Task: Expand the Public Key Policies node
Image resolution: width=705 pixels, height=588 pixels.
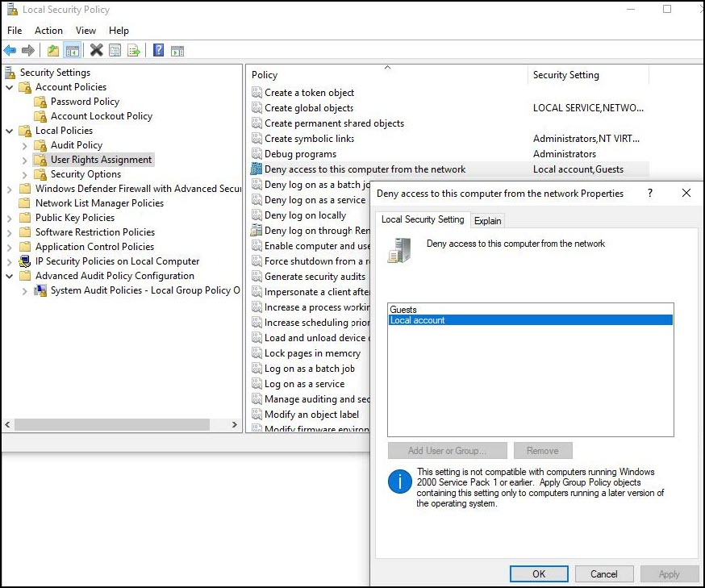Action: coord(10,218)
